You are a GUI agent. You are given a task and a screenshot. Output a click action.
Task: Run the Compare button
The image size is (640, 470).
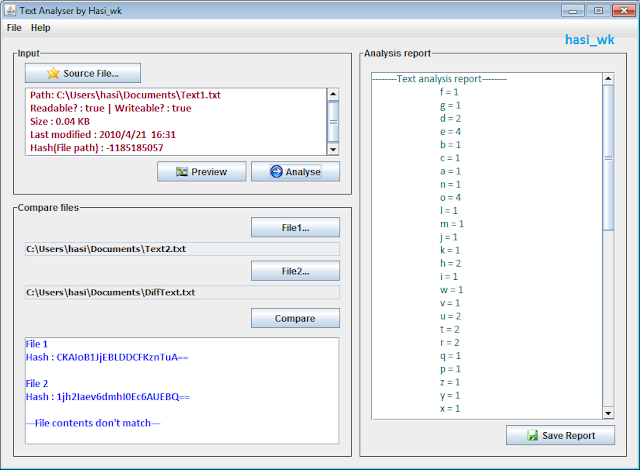[x=295, y=318]
